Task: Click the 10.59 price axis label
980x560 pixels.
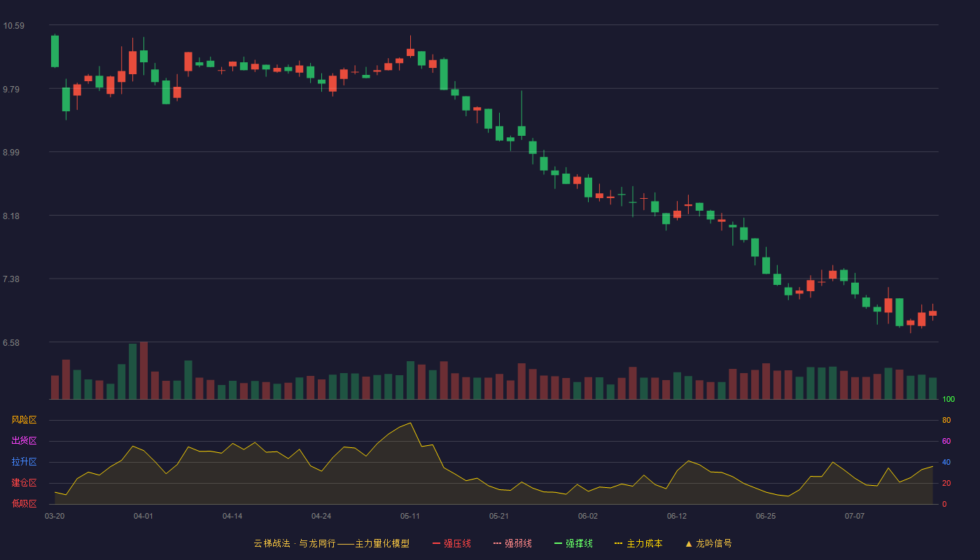Action: [14, 26]
